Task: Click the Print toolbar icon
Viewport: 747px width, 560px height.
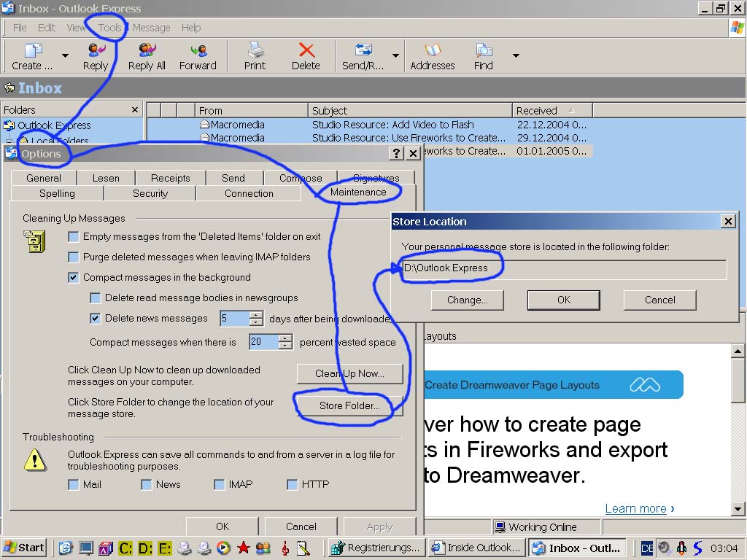Action: pos(255,50)
